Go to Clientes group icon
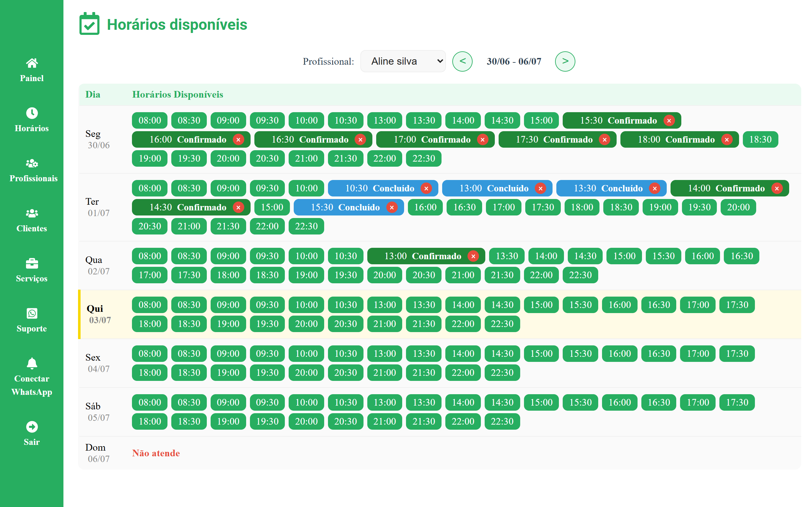This screenshot has height=507, width=812. tap(32, 213)
